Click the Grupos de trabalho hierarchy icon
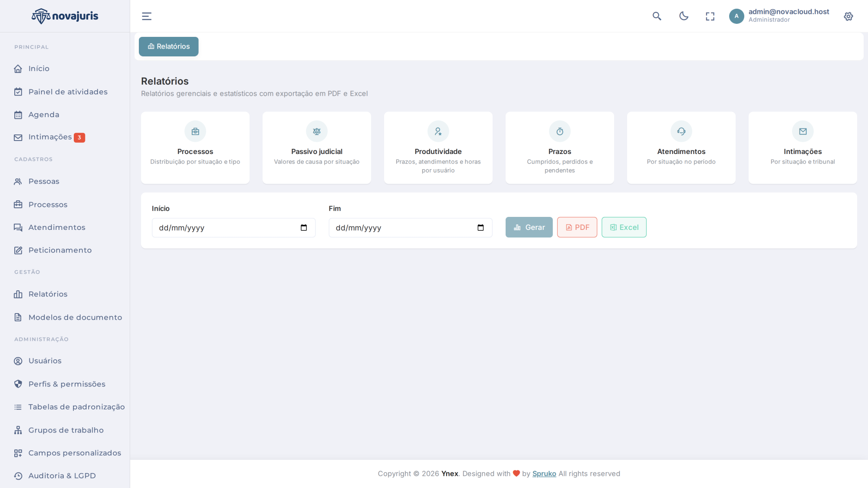The width and height of the screenshot is (868, 488). click(x=18, y=430)
